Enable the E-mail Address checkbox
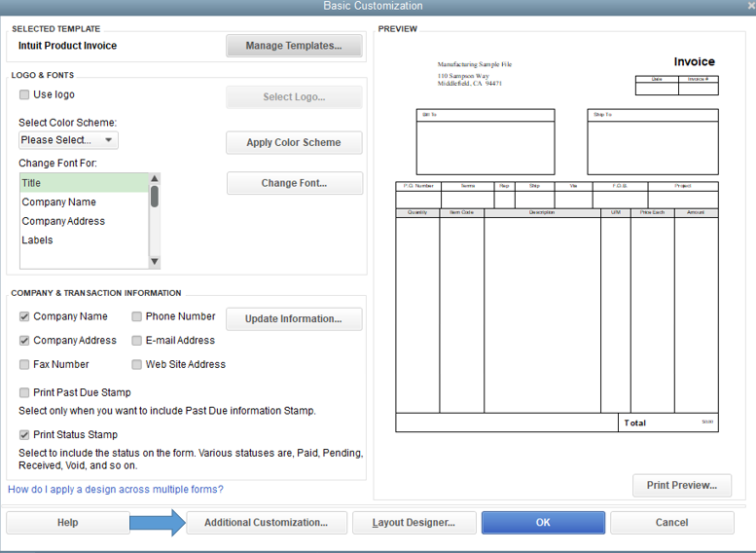This screenshot has height=553, width=756. (x=137, y=341)
